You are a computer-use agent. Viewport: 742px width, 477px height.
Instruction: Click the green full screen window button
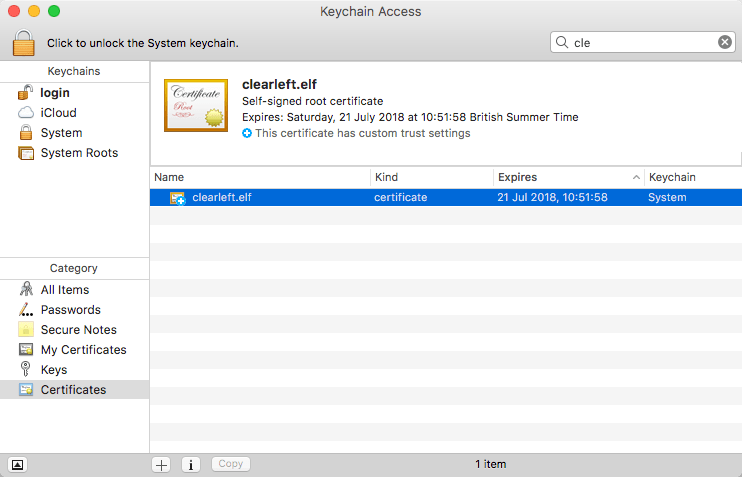[54, 11]
